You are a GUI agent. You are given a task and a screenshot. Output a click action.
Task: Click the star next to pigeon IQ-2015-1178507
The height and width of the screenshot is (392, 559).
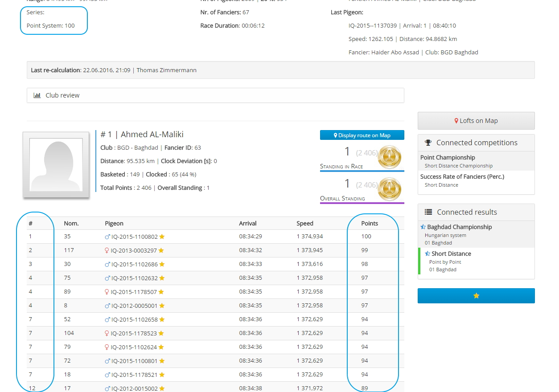pyautogui.click(x=161, y=292)
